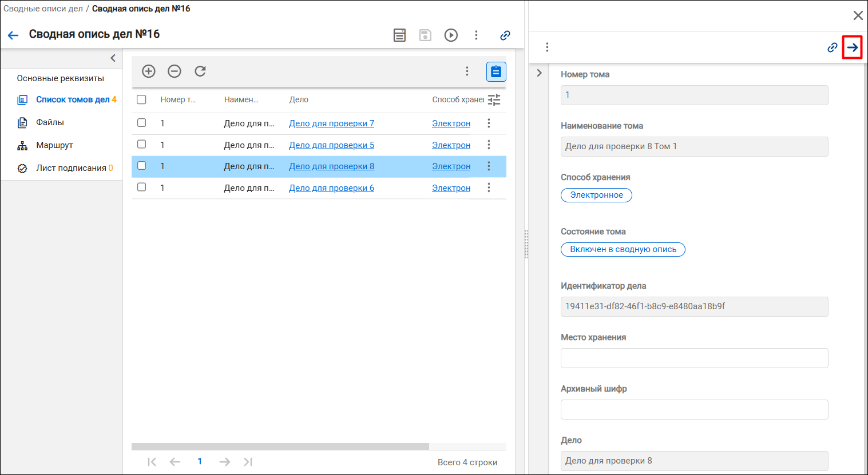Add a volume with the plus icon
This screenshot has width=868, height=475.
click(x=149, y=71)
